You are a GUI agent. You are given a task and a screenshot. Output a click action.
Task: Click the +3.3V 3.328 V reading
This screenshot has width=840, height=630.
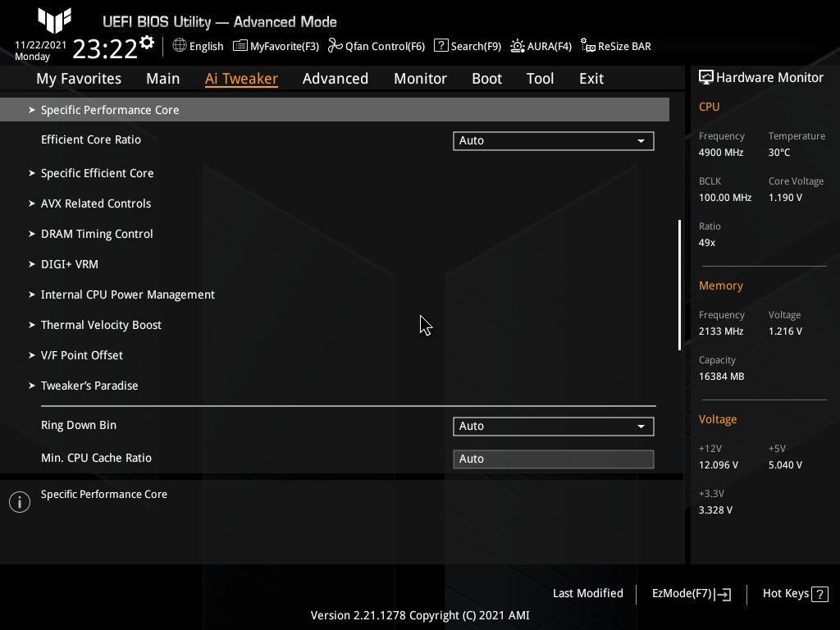[x=715, y=510]
